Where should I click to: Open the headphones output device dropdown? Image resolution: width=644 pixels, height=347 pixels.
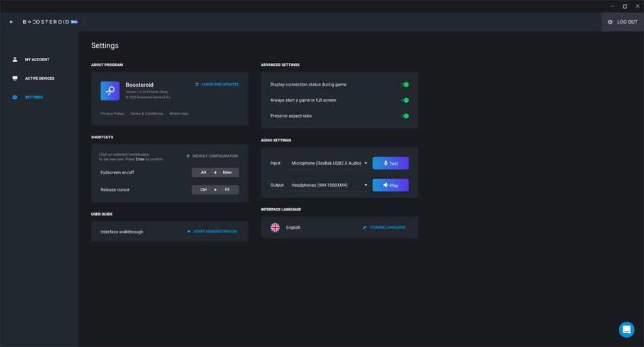tap(329, 185)
